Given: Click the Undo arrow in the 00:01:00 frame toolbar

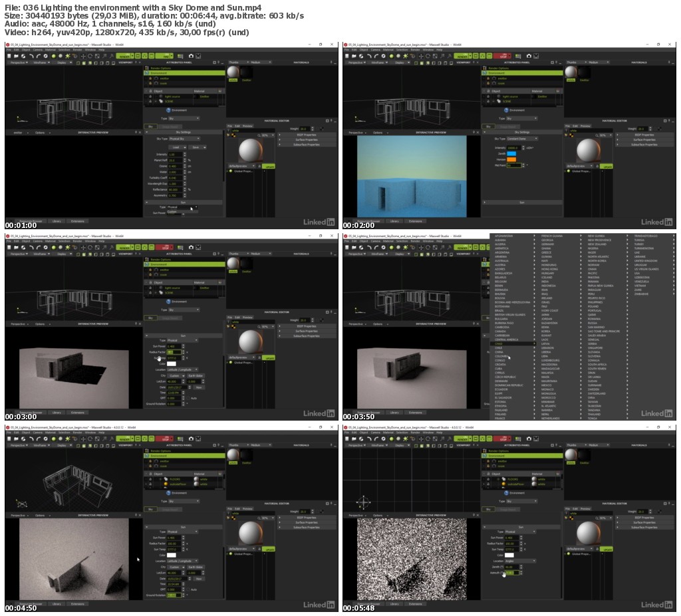Looking at the screenshot, I should (31, 56).
